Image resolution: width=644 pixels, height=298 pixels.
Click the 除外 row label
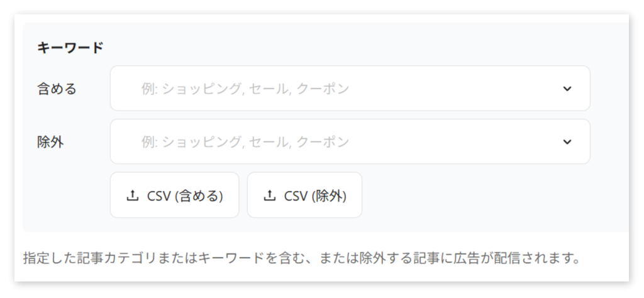click(50, 142)
